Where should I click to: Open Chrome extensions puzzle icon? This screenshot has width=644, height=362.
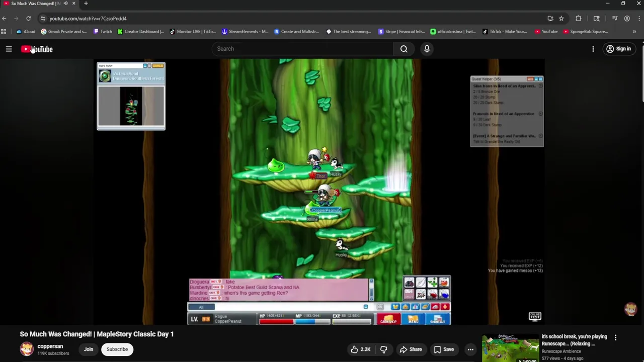(579, 19)
